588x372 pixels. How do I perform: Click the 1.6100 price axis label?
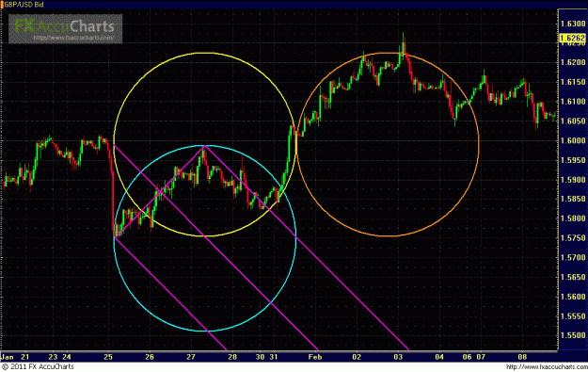(x=573, y=102)
